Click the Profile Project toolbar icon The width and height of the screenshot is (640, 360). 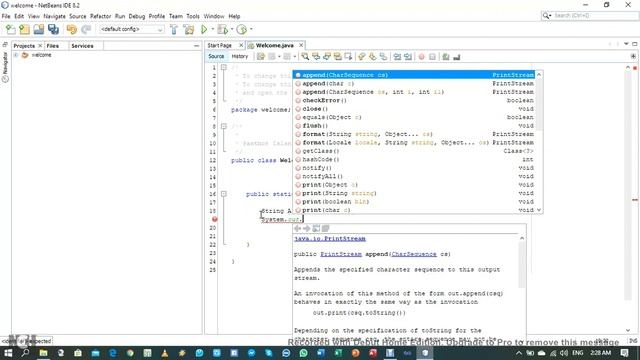click(x=242, y=29)
